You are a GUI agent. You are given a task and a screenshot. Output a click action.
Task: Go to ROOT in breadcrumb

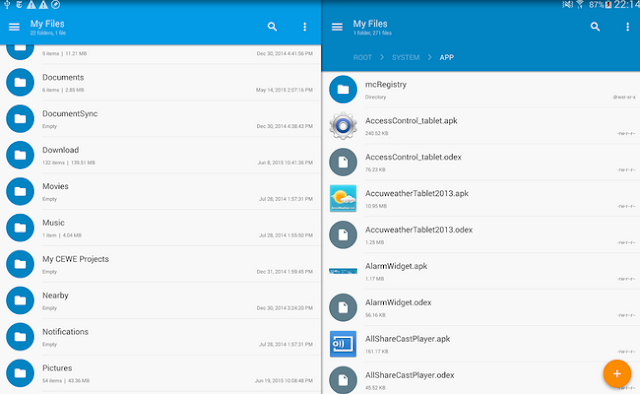362,58
